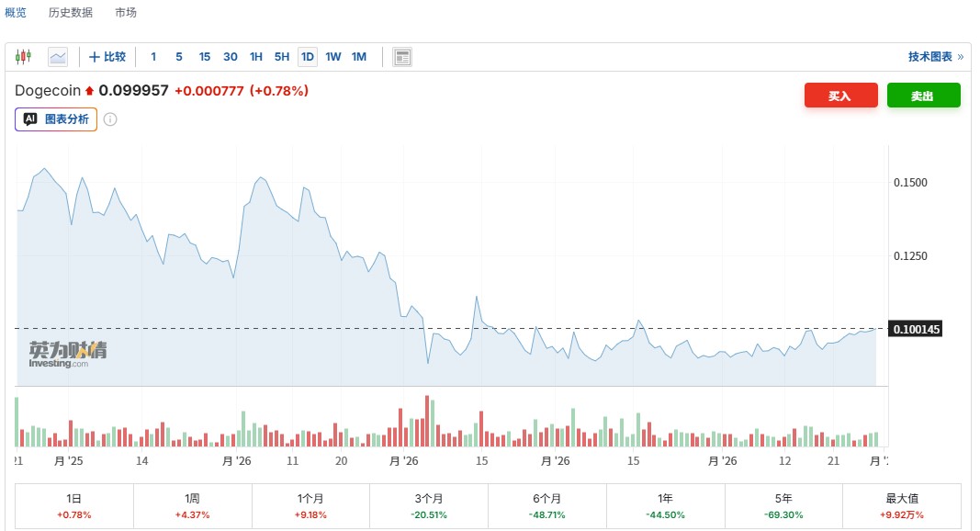This screenshot has width=980, height=531.
Task: Switch to candlestick chart type
Action: (23, 57)
